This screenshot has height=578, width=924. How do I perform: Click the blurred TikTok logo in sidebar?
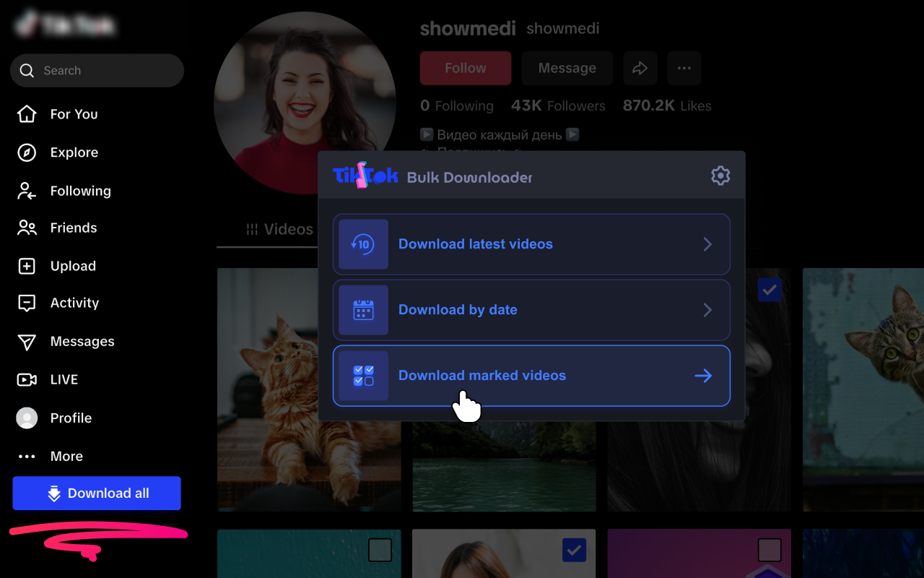[x=66, y=26]
